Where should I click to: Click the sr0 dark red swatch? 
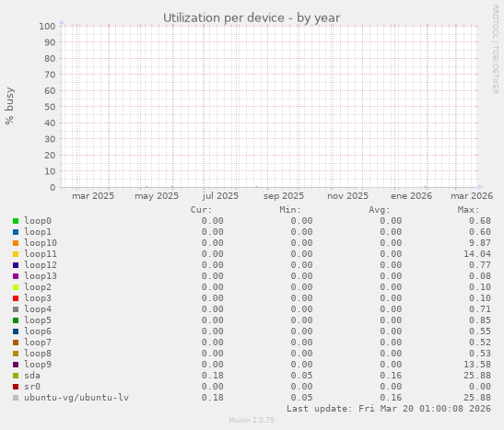pos(16,387)
